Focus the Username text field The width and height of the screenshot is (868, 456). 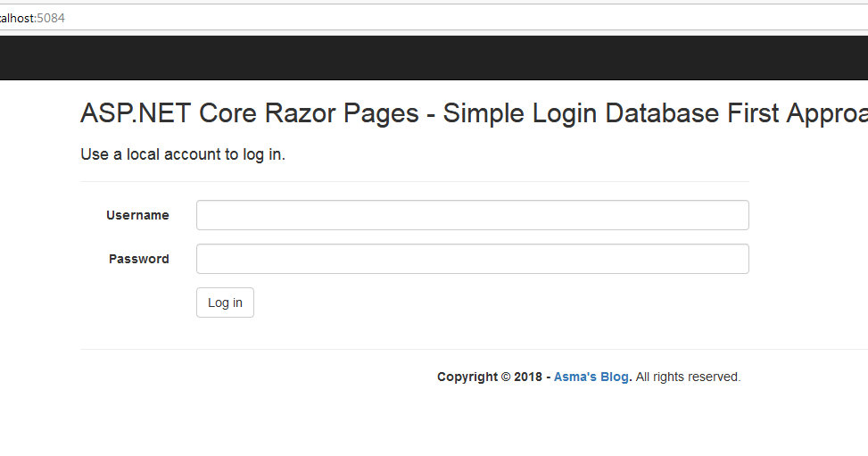(472, 215)
